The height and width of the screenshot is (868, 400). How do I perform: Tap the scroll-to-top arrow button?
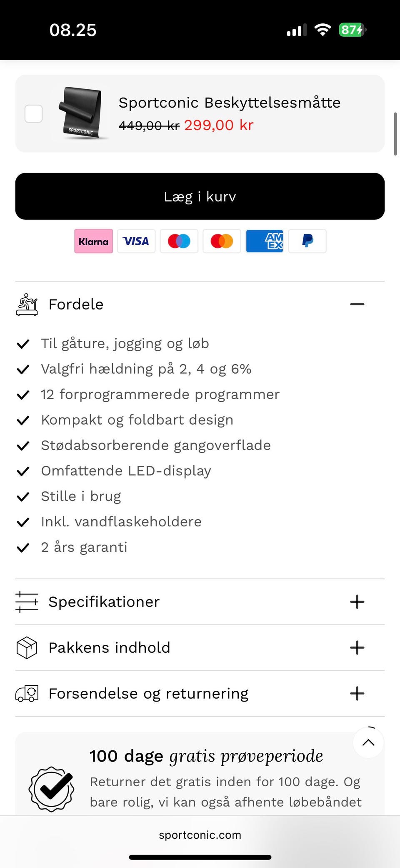click(x=368, y=742)
